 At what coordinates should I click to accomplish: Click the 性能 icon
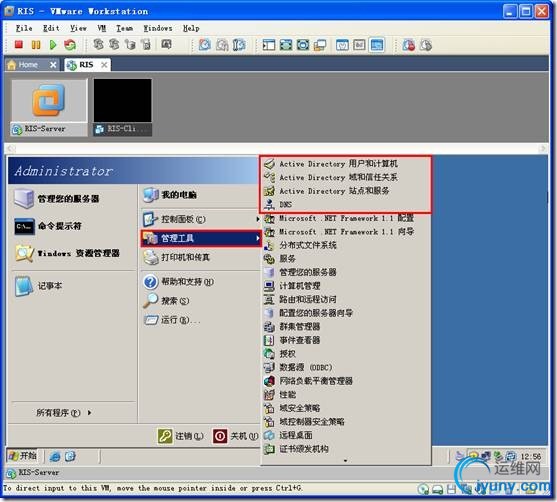point(269,395)
